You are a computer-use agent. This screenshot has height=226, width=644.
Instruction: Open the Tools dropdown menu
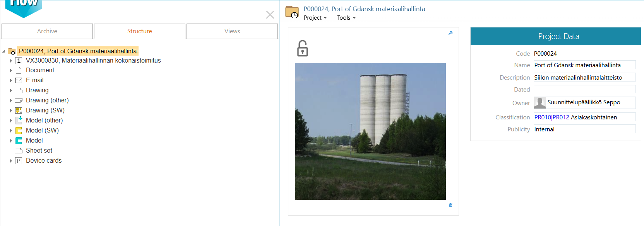(346, 18)
